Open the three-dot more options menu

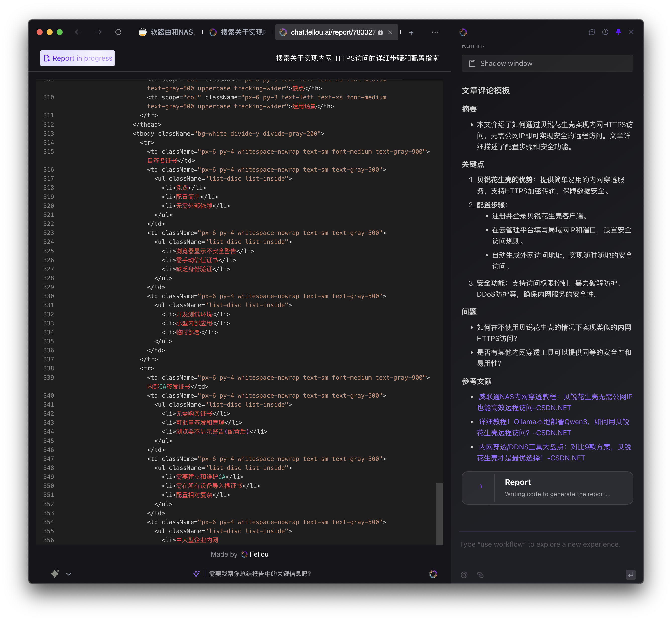pyautogui.click(x=435, y=32)
